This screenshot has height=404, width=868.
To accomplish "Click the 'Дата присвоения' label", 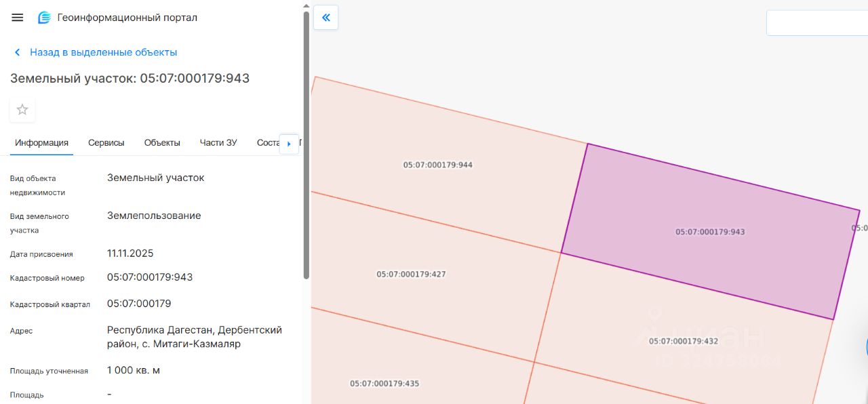I will pyautogui.click(x=41, y=254).
